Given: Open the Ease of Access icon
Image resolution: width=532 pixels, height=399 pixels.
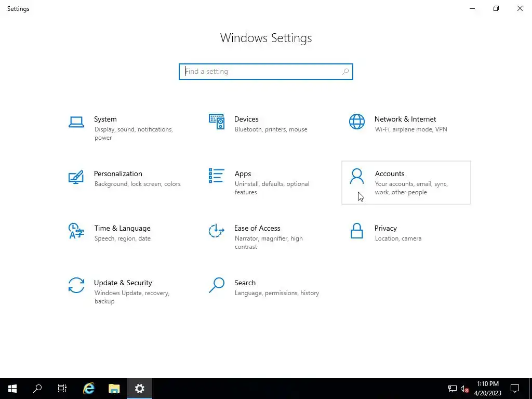Looking at the screenshot, I should 217,231.
